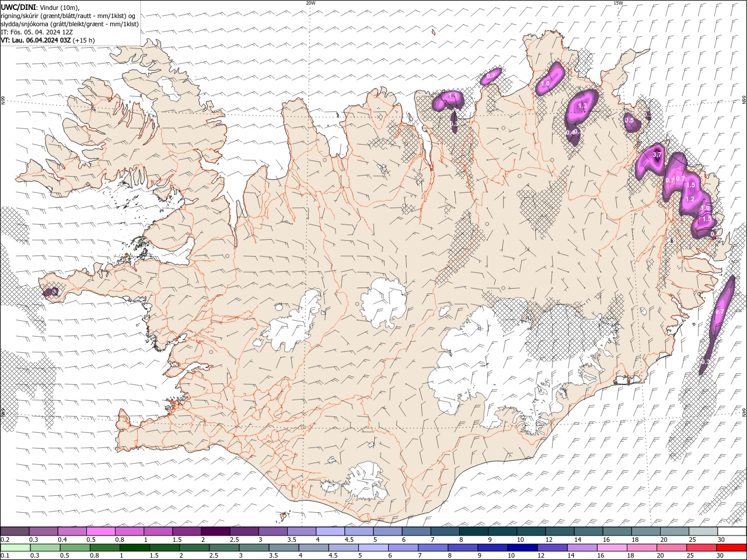Click the dark green bottom-row swatch between 1 and 1.5
This screenshot has height=560, width=747.
coord(135,548)
